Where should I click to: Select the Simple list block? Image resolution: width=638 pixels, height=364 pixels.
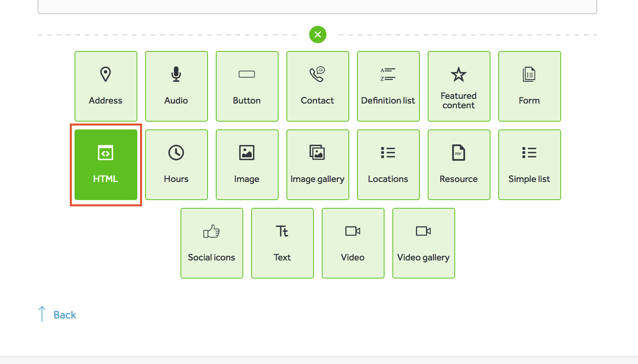tap(530, 165)
